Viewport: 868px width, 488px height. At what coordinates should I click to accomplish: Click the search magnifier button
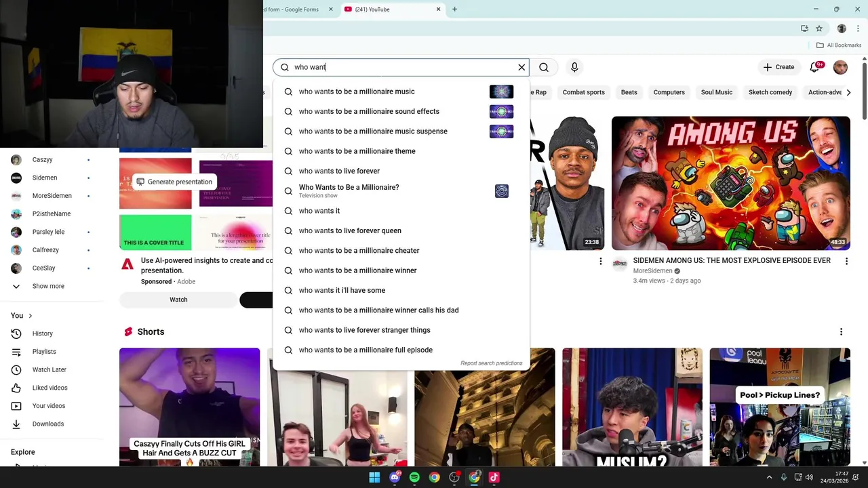(x=544, y=67)
